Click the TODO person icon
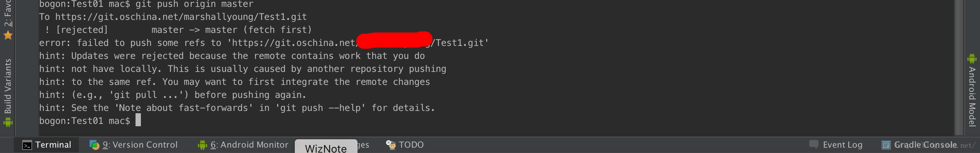 391,145
